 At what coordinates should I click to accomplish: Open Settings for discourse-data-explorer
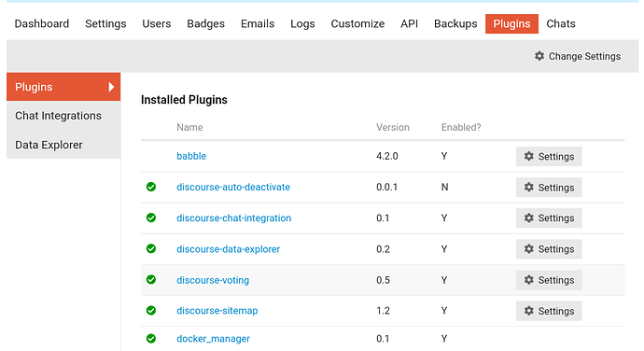pyautogui.click(x=549, y=249)
